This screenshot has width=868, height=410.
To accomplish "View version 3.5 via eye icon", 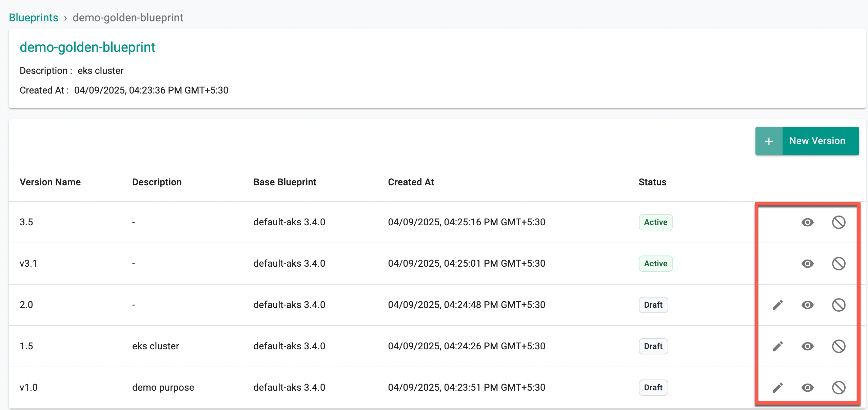I will pos(808,222).
